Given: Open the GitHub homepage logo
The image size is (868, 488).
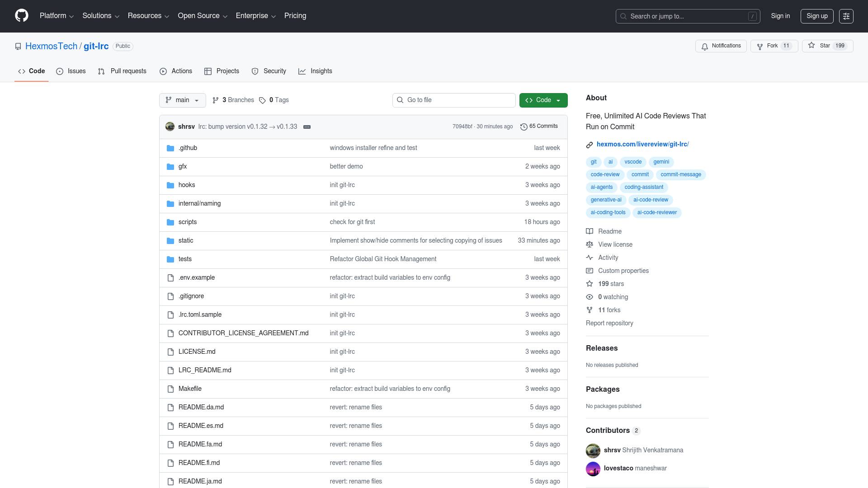Looking at the screenshot, I should click(22, 16).
